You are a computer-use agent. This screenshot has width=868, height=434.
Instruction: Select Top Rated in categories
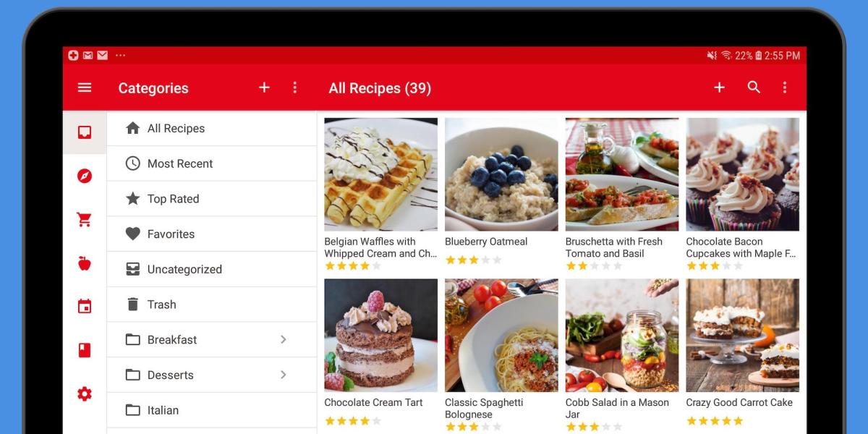pyautogui.click(x=212, y=199)
